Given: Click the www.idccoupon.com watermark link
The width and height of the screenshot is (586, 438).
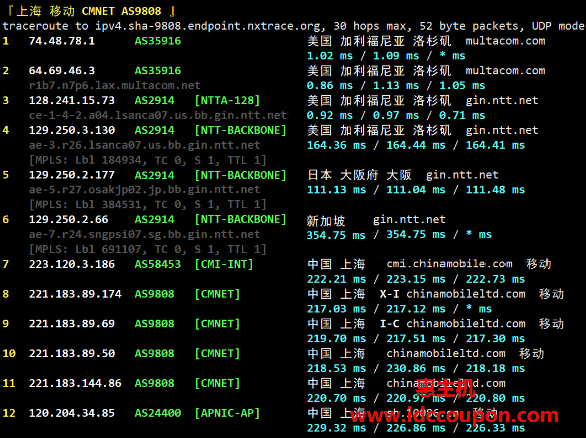Looking at the screenshot, I should pos(454,416).
